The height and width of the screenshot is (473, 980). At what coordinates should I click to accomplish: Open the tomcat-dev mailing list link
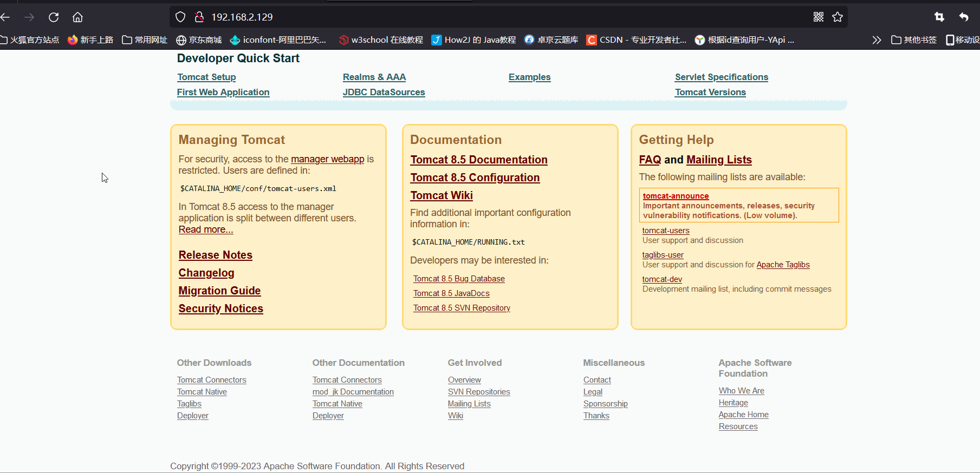[x=662, y=279]
